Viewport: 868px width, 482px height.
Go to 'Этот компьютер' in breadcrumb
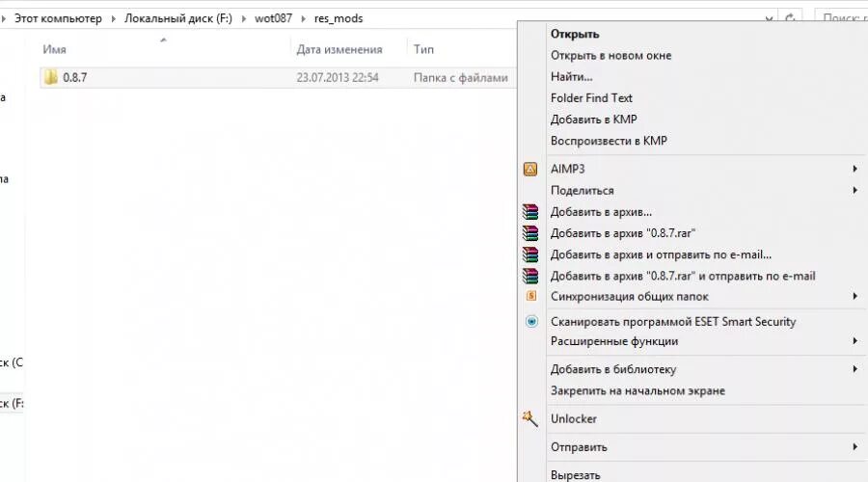pyautogui.click(x=58, y=18)
